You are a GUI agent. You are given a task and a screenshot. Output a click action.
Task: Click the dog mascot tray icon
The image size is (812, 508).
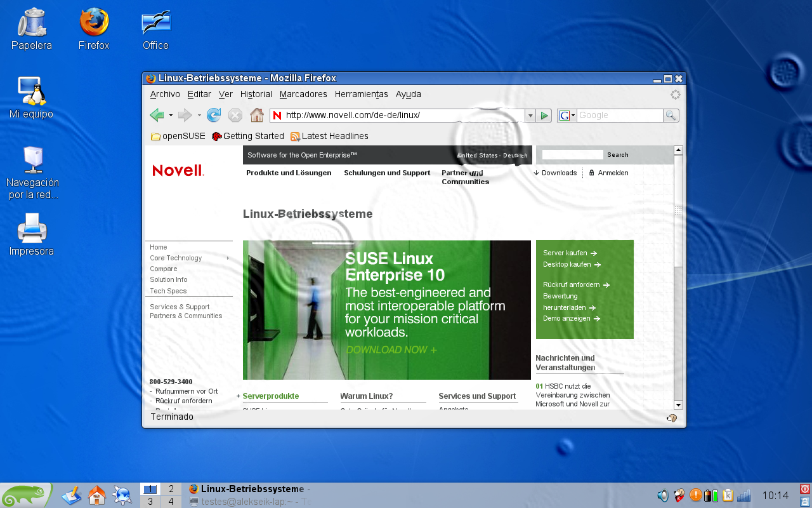(x=679, y=495)
